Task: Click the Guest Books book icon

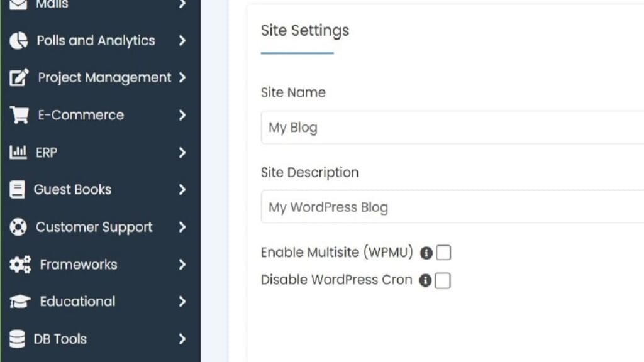Action: tap(19, 189)
